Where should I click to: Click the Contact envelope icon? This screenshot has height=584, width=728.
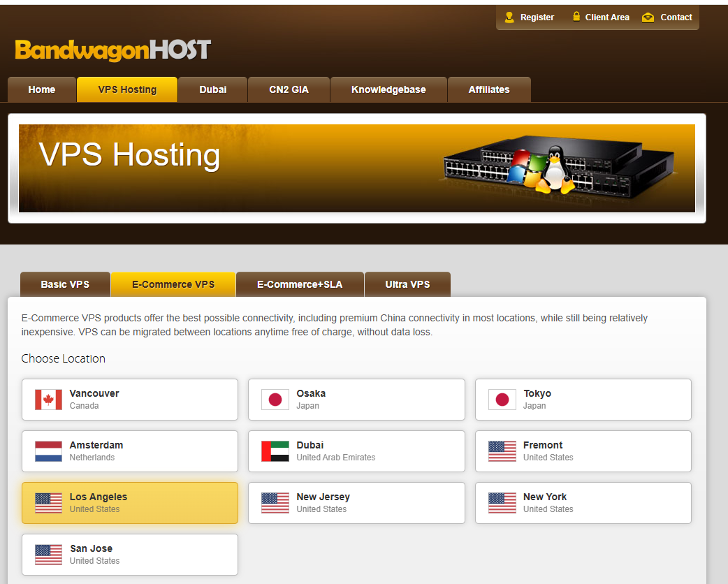(x=648, y=17)
